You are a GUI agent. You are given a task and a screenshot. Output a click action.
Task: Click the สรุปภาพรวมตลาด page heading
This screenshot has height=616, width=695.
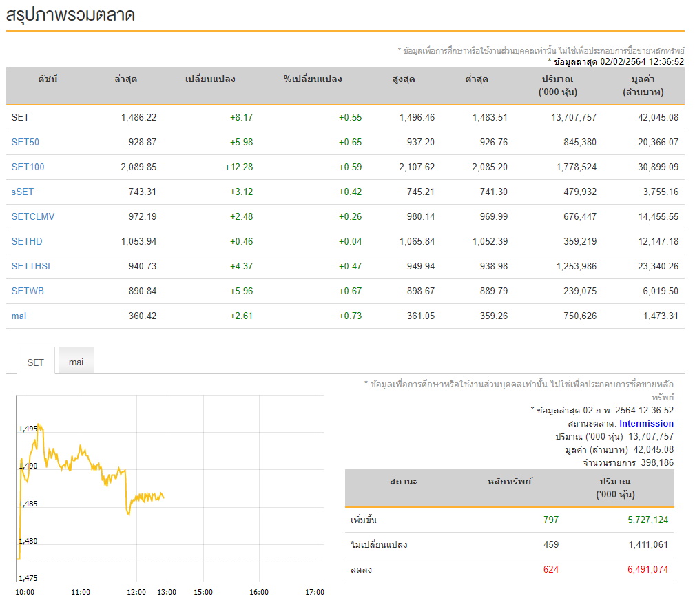click(x=70, y=14)
